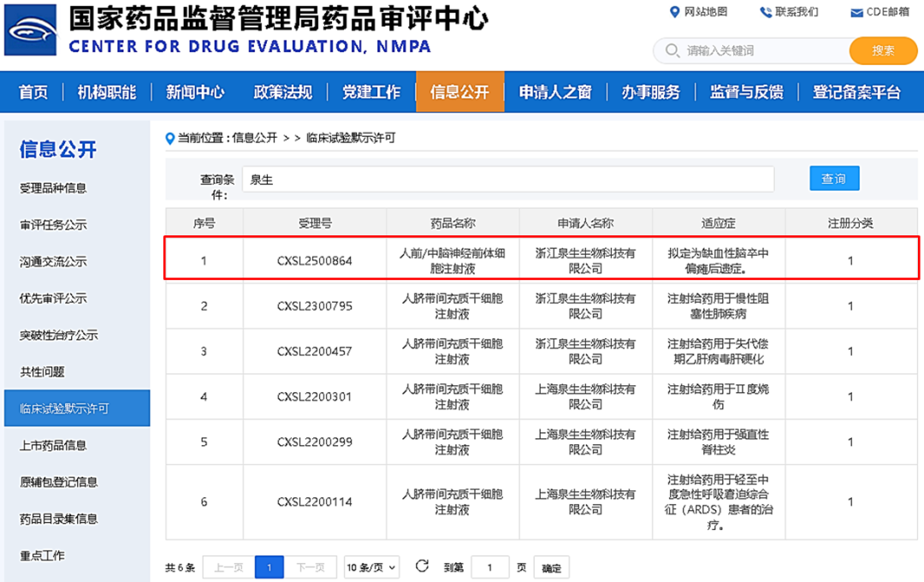Select page 1 in pagination
Screen dimensions: 924x582
coord(269,567)
